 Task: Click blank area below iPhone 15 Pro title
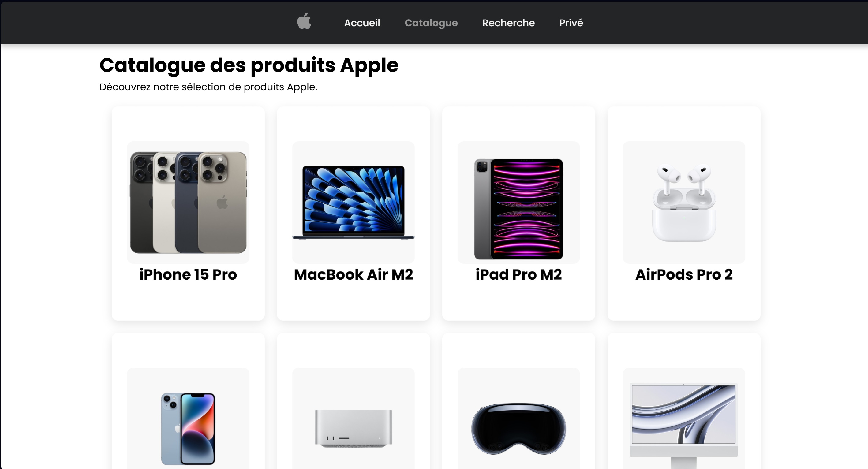188,302
